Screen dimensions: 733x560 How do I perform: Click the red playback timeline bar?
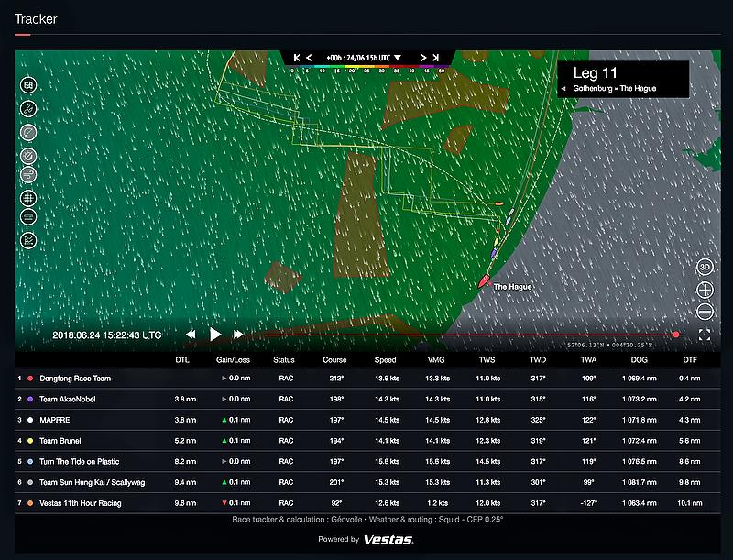475,335
